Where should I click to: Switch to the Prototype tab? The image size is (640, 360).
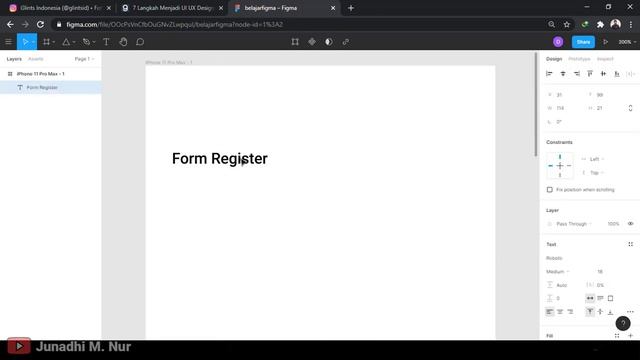click(x=579, y=59)
